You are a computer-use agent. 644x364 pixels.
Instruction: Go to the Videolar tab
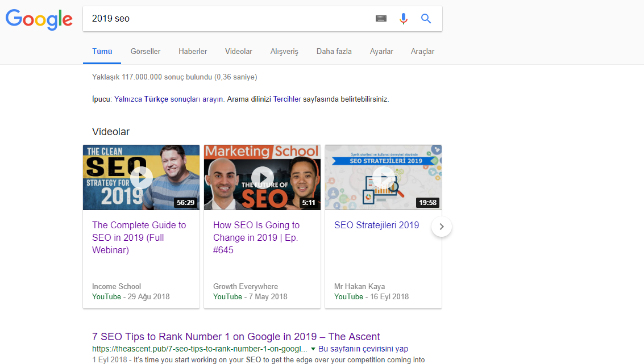239,51
